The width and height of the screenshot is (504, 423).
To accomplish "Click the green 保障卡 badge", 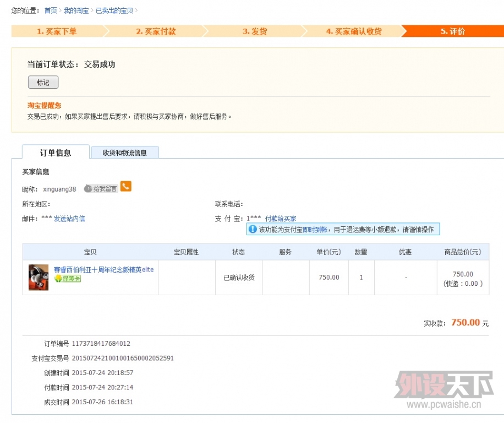I will [x=67, y=279].
